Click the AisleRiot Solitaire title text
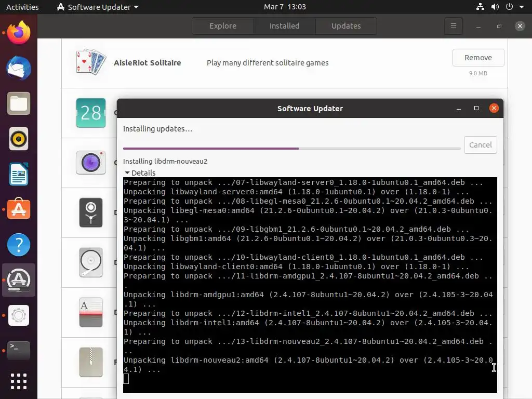This screenshot has width=532, height=399. (x=147, y=63)
